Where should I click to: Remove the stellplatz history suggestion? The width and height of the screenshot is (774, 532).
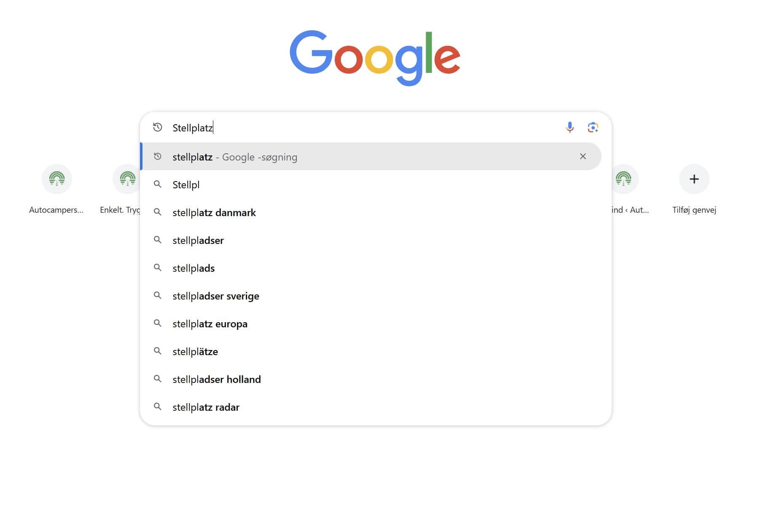pos(583,156)
